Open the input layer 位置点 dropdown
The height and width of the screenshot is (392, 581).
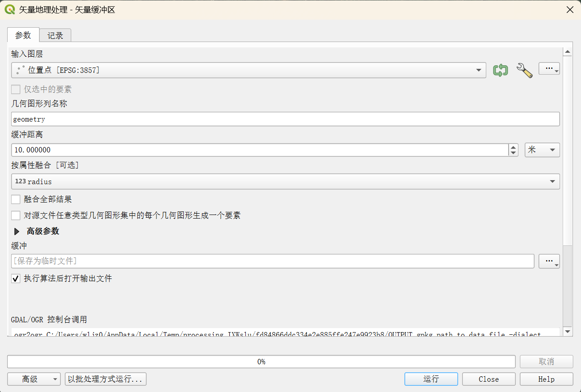pos(248,70)
